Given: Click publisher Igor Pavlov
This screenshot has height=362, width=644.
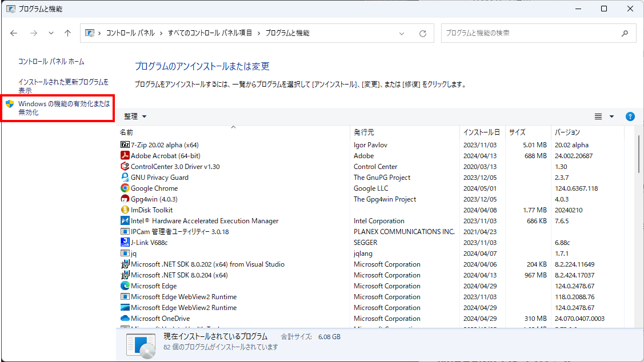Looking at the screenshot, I should click(370, 145).
